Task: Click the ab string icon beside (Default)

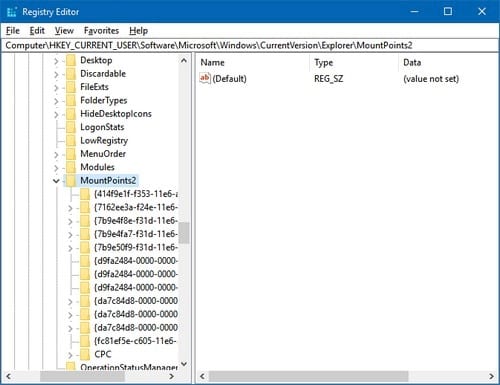Action: [205, 78]
